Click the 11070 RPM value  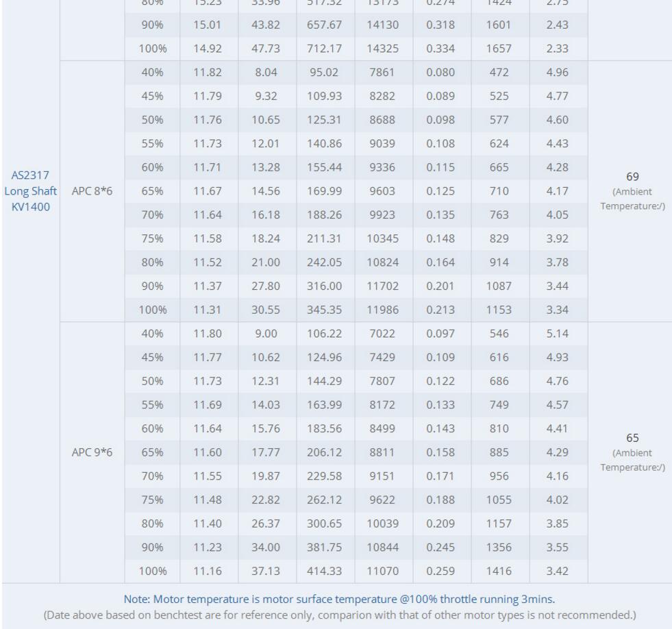383,569
